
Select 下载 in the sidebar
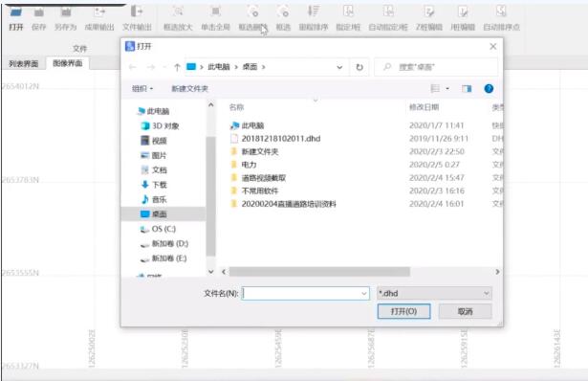[x=154, y=185]
